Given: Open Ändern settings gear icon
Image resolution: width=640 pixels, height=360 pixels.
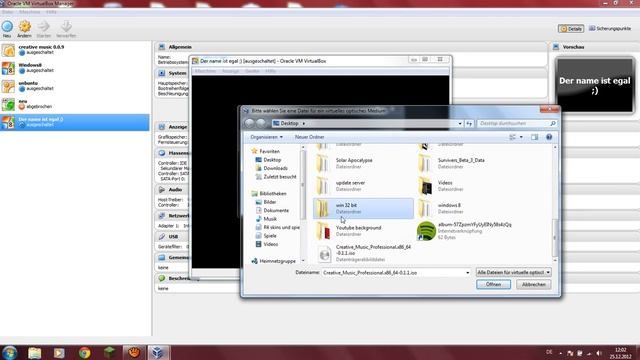Looking at the screenshot, I should tap(24, 27).
